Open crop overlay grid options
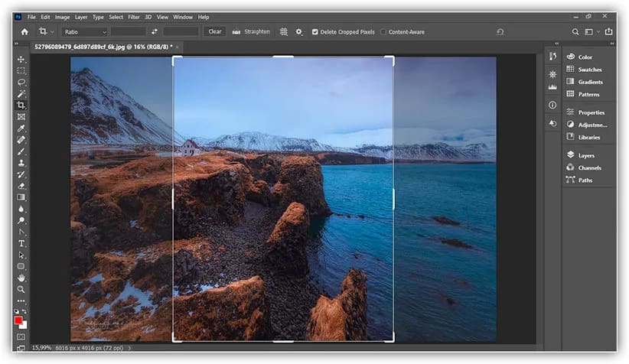This screenshot has width=629, height=364. point(284,31)
